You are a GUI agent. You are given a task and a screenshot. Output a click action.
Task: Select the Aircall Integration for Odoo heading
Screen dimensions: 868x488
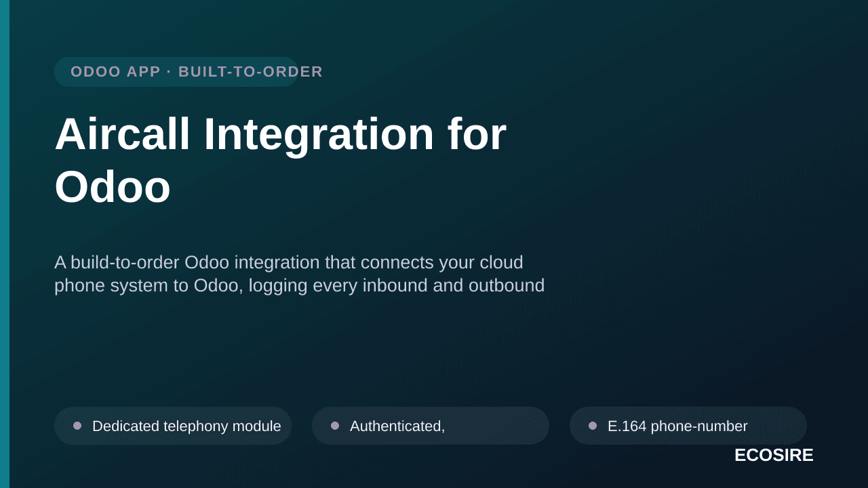pyautogui.click(x=281, y=160)
